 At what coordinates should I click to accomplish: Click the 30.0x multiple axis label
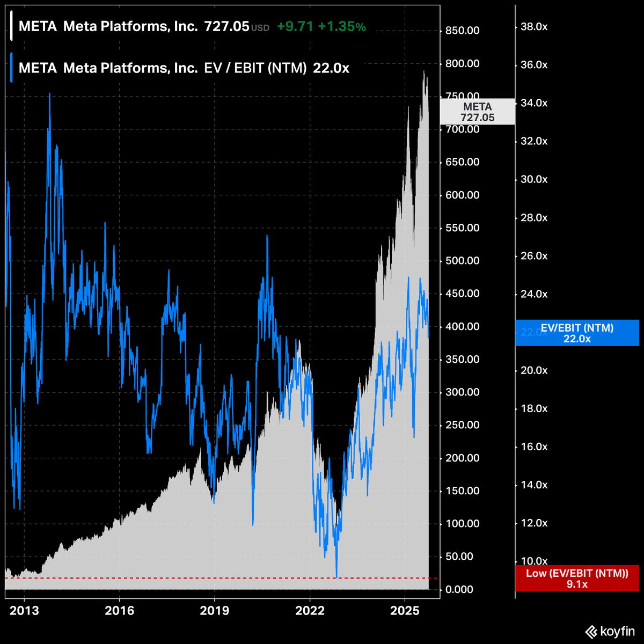(x=534, y=179)
